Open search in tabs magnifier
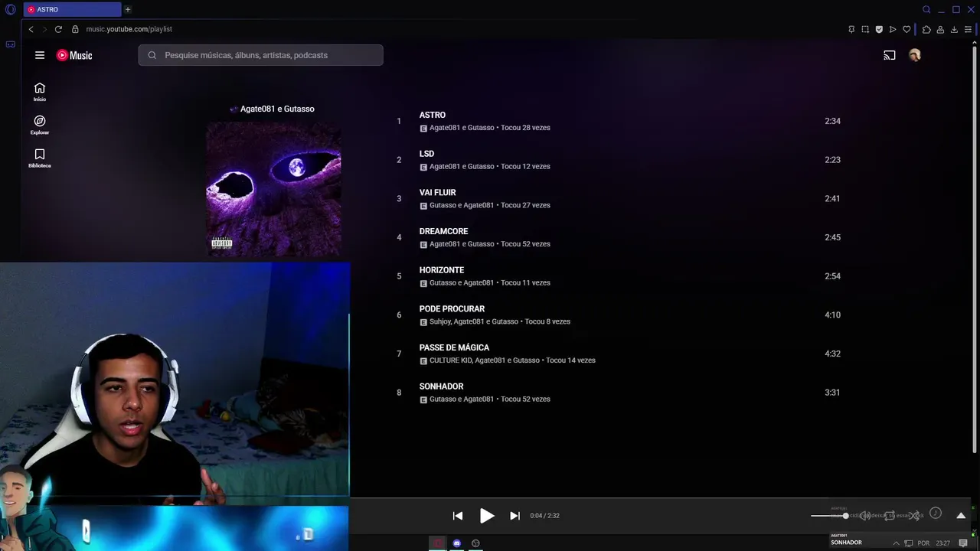 [x=926, y=10]
